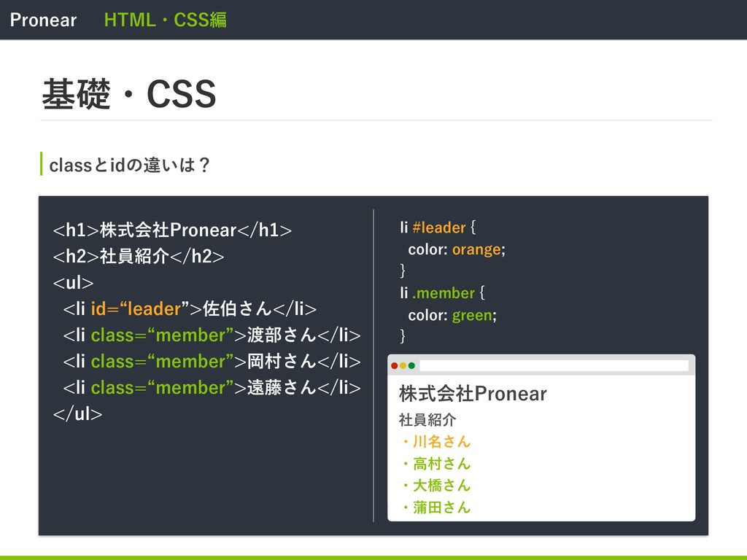Image resolution: width=747 pixels, height=560 pixels.
Task: Click the orange value in CSS rule
Action: 476,249
